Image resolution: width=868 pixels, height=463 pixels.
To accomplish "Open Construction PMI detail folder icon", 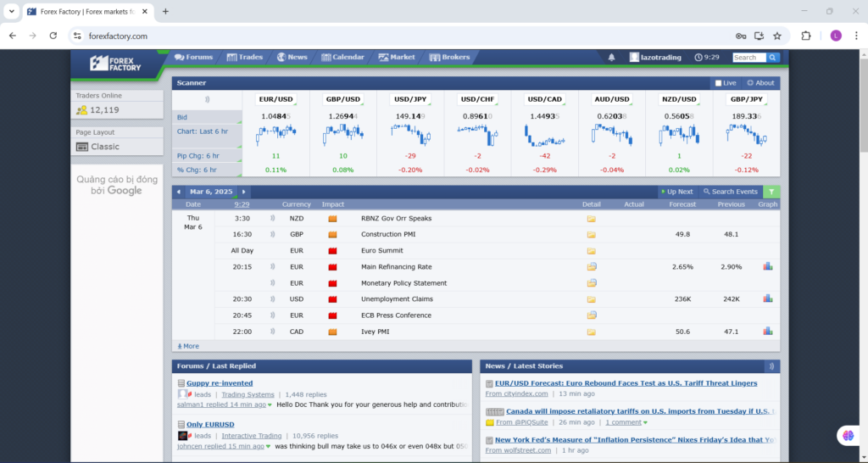I will 591,235.
